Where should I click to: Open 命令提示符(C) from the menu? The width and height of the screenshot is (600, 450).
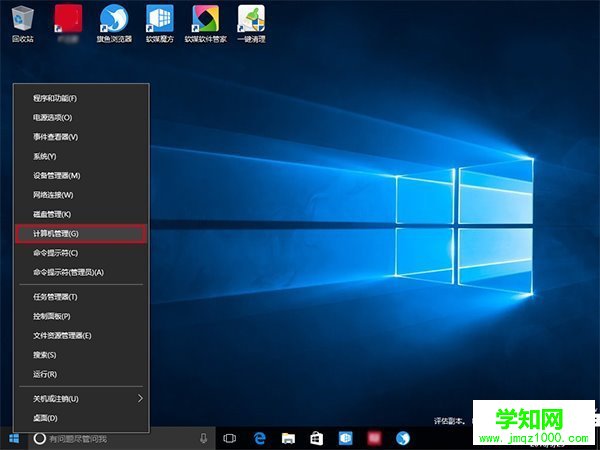click(x=81, y=253)
